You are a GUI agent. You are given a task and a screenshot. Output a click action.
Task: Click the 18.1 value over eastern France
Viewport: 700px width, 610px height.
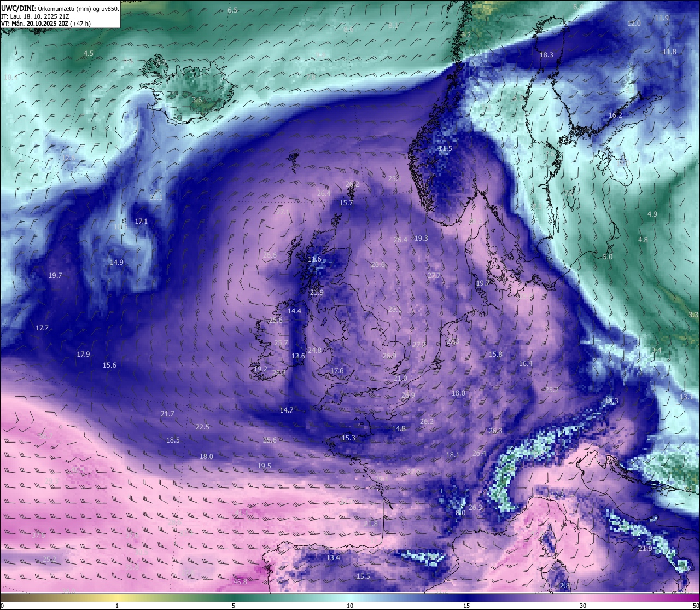point(453,455)
